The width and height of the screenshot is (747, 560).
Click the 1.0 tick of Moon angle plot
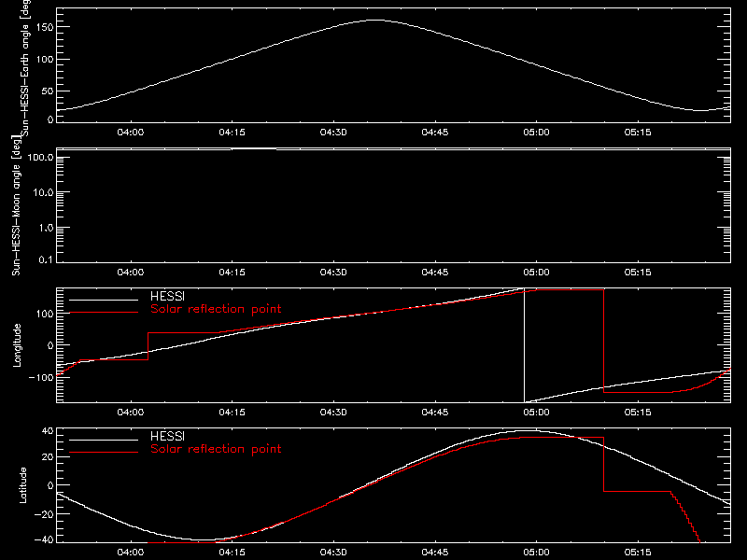[x=46, y=228]
